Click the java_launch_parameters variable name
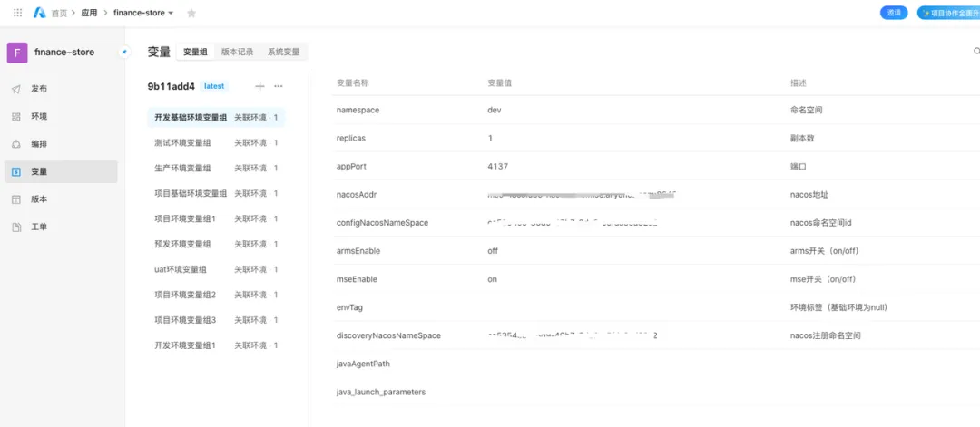Viewport: 980px width, 427px height. coord(381,392)
